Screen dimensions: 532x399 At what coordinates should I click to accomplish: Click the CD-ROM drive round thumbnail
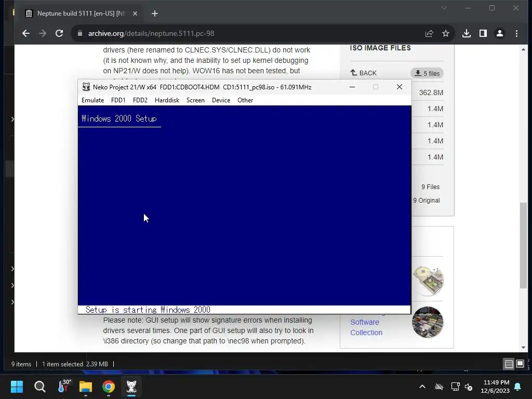pyautogui.click(x=428, y=281)
